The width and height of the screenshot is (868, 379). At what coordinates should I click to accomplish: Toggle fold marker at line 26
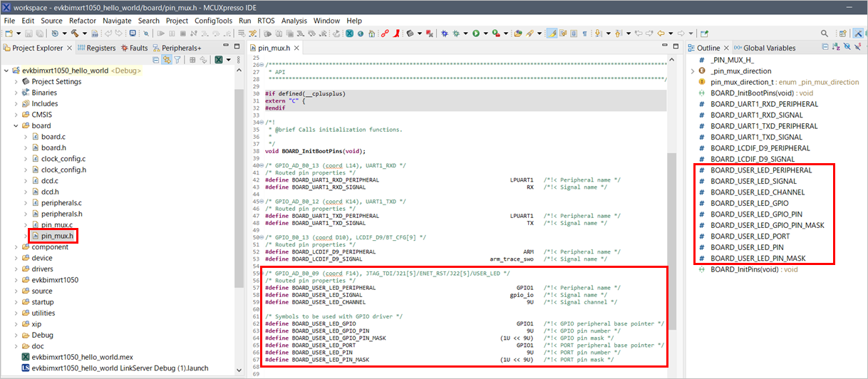[261, 65]
